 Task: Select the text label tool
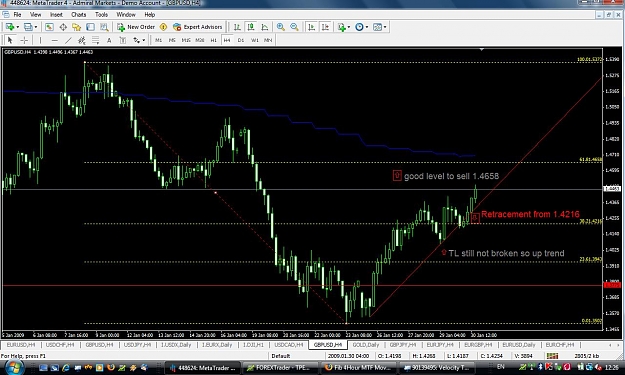[123, 40]
